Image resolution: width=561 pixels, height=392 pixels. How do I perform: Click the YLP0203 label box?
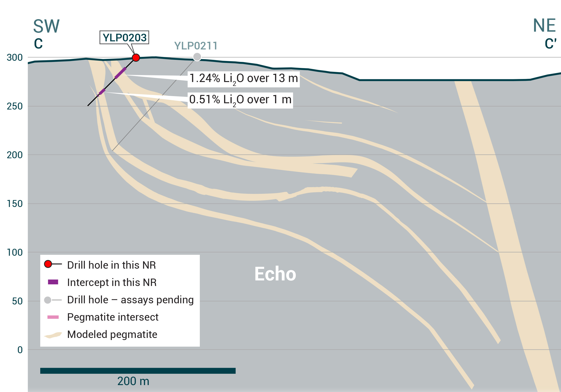(124, 38)
